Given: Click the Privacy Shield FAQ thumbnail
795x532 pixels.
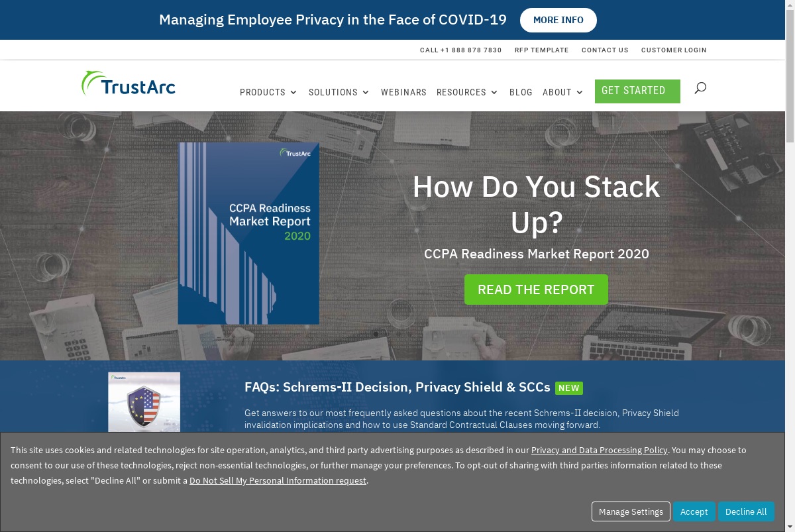Looking at the screenshot, I should (x=144, y=402).
